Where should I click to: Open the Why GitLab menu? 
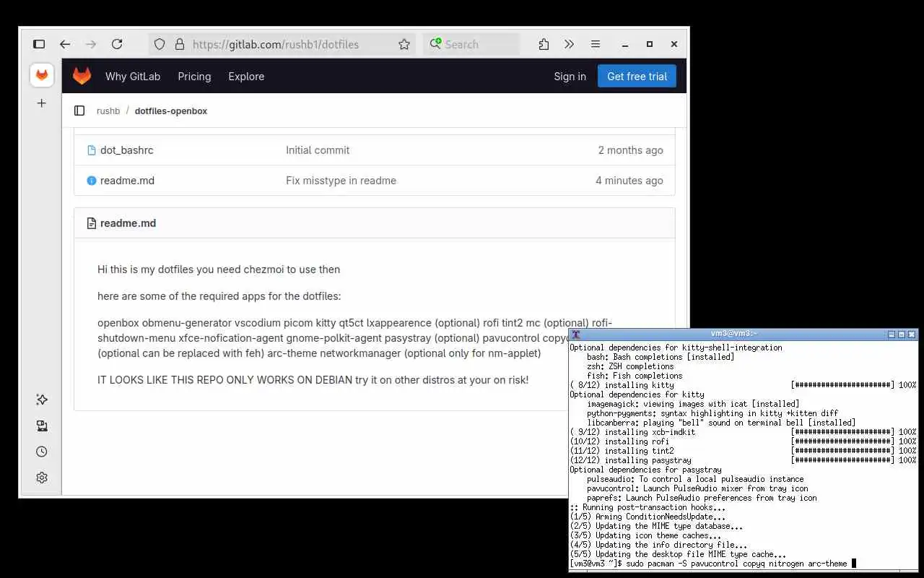(x=133, y=77)
